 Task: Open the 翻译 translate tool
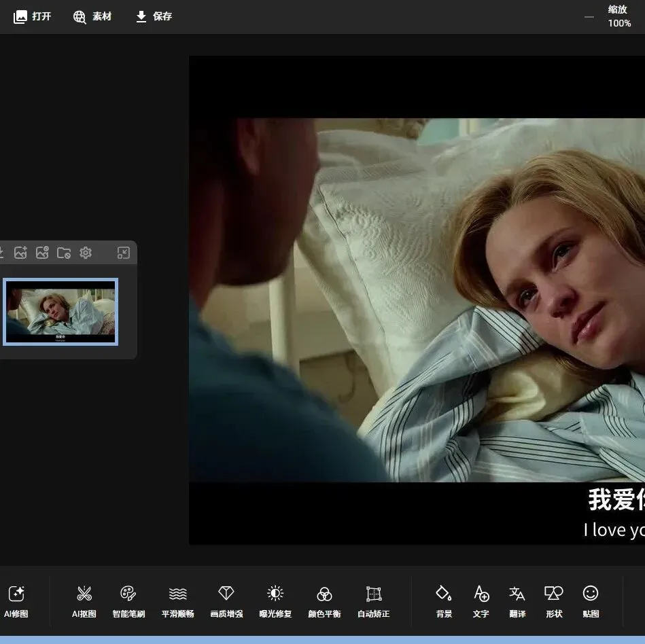(517, 601)
